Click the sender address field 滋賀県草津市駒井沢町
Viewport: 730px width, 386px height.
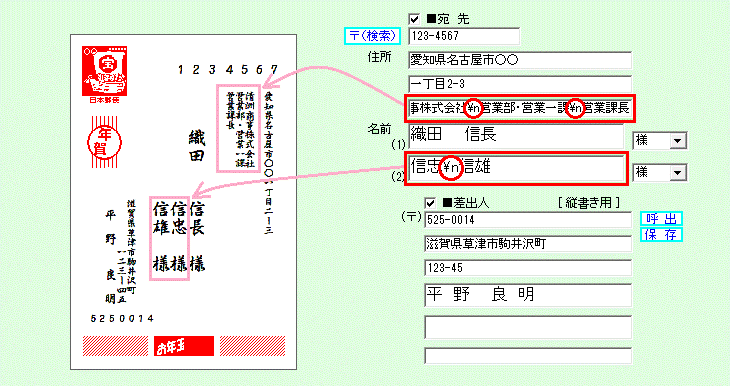[x=528, y=244]
